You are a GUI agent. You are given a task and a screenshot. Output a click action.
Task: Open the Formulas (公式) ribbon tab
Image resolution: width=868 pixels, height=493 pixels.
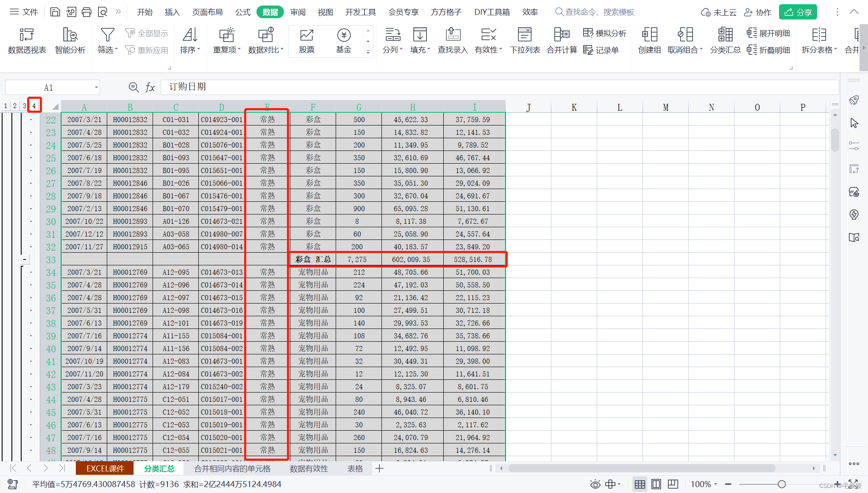[242, 12]
